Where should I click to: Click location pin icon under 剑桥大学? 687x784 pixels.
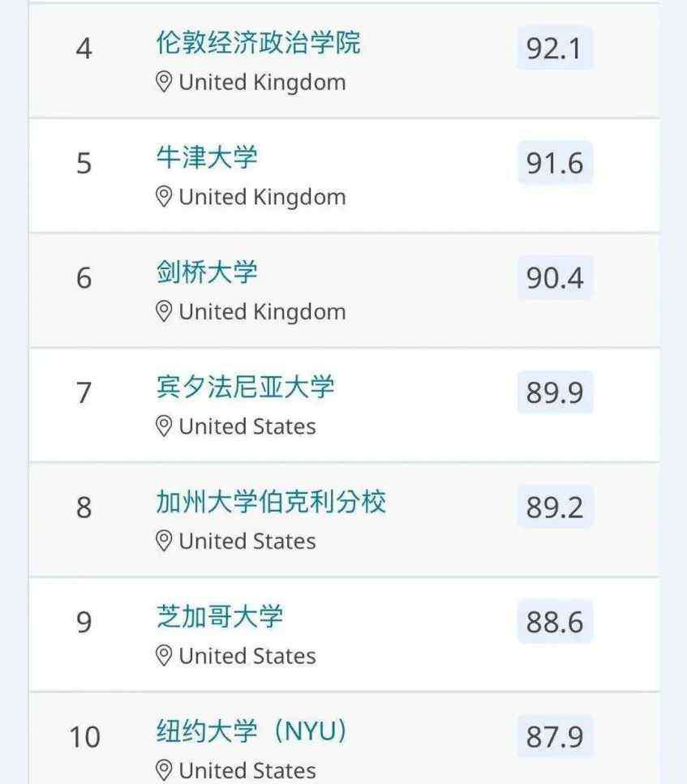164,311
